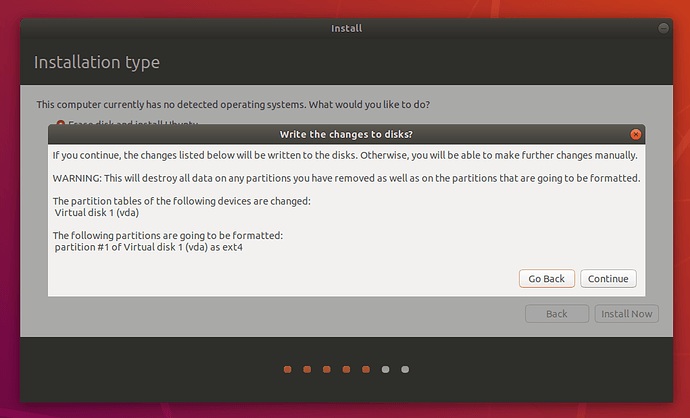This screenshot has width=690, height=418.
Task: Click the third orange progress dot
Action: pos(327,369)
